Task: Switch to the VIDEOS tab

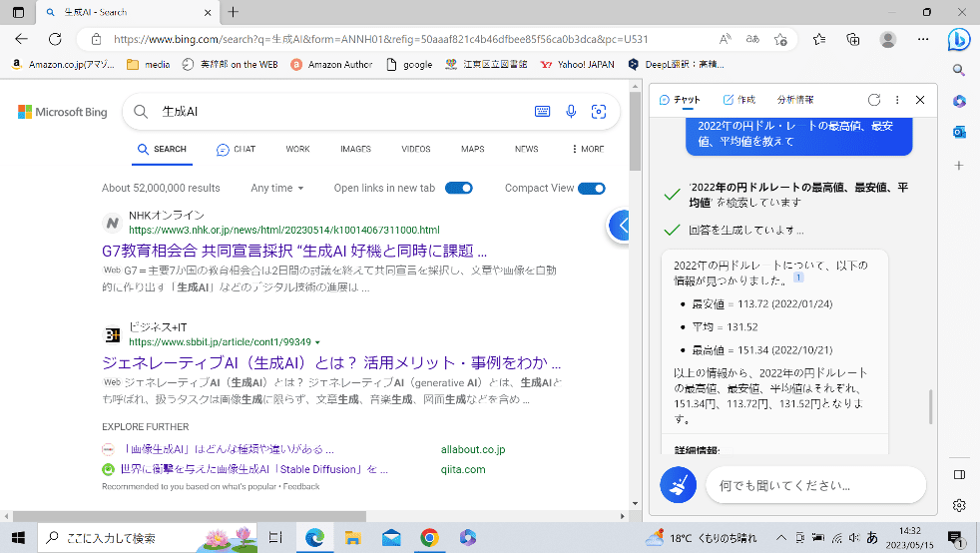Action: [415, 149]
